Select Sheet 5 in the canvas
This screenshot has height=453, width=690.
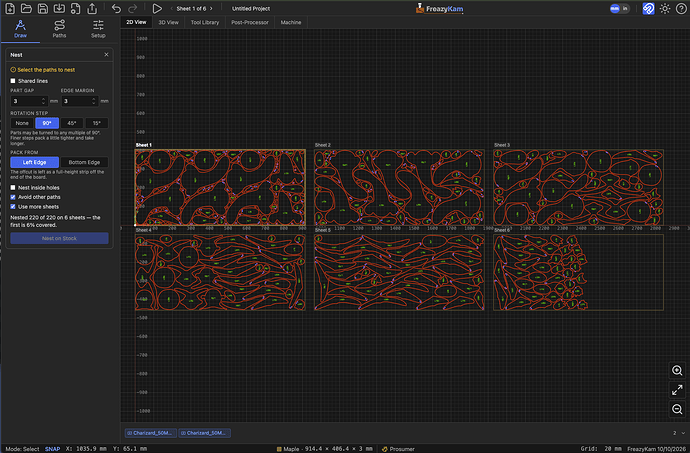[x=399, y=273]
